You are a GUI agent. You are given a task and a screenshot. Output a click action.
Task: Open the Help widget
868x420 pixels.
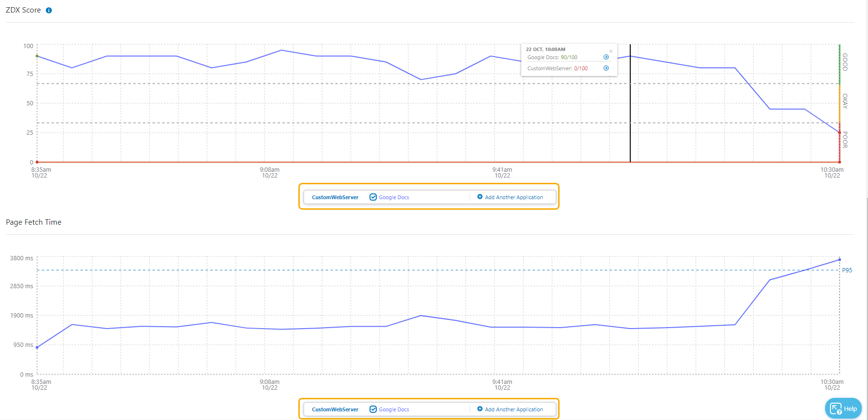[x=843, y=408]
